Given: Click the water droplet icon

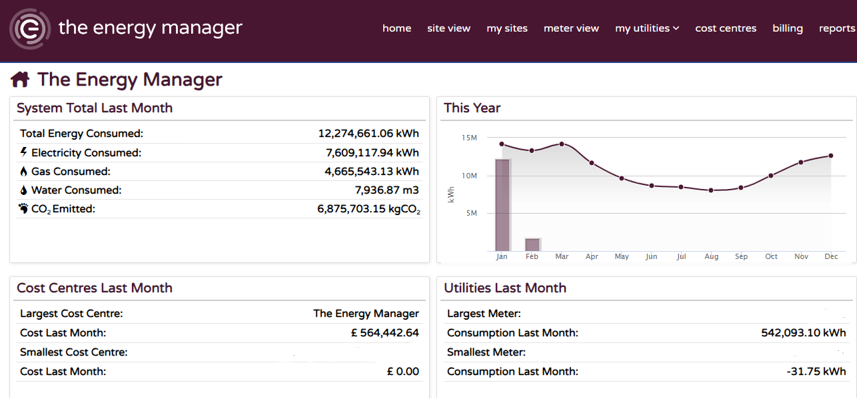Looking at the screenshot, I should (x=23, y=190).
